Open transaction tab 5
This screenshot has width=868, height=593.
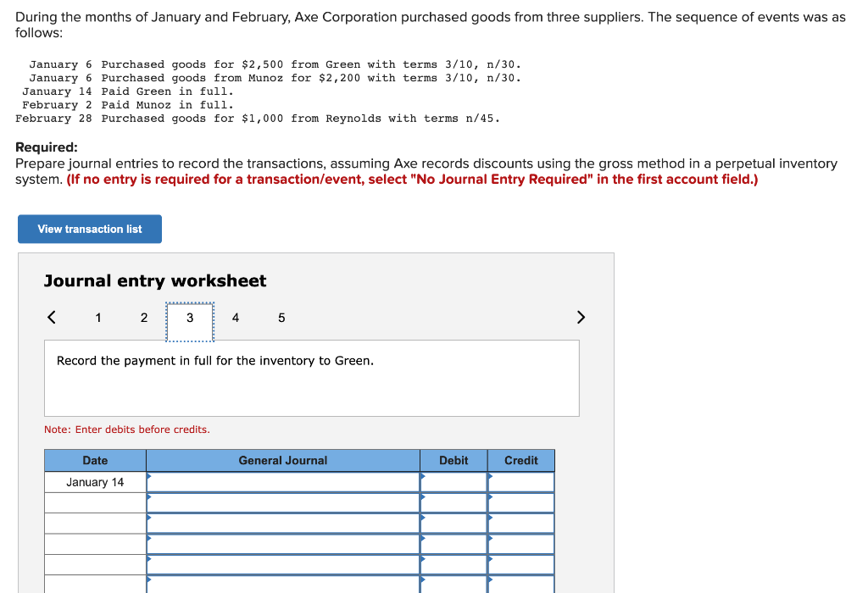[281, 318]
